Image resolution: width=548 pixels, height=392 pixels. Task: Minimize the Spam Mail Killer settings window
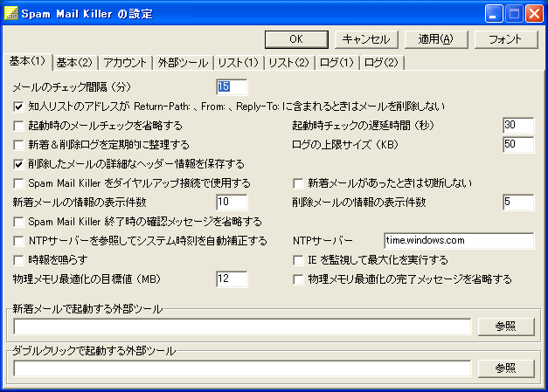coord(494,14)
